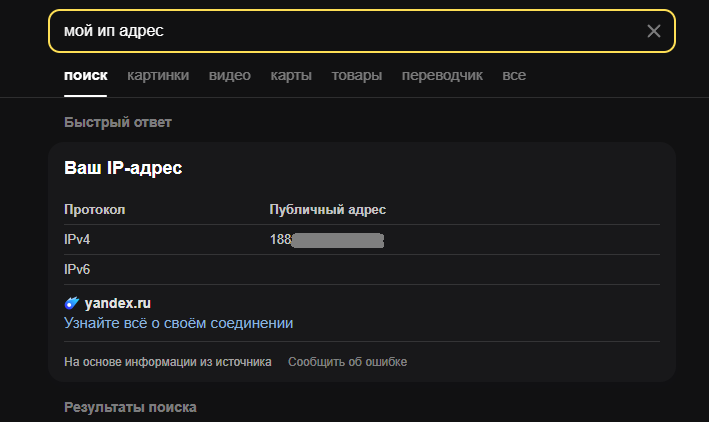The width and height of the screenshot is (709, 422).
Task: Focus the search field containing 'мой ип адрес'
Action: (362, 31)
